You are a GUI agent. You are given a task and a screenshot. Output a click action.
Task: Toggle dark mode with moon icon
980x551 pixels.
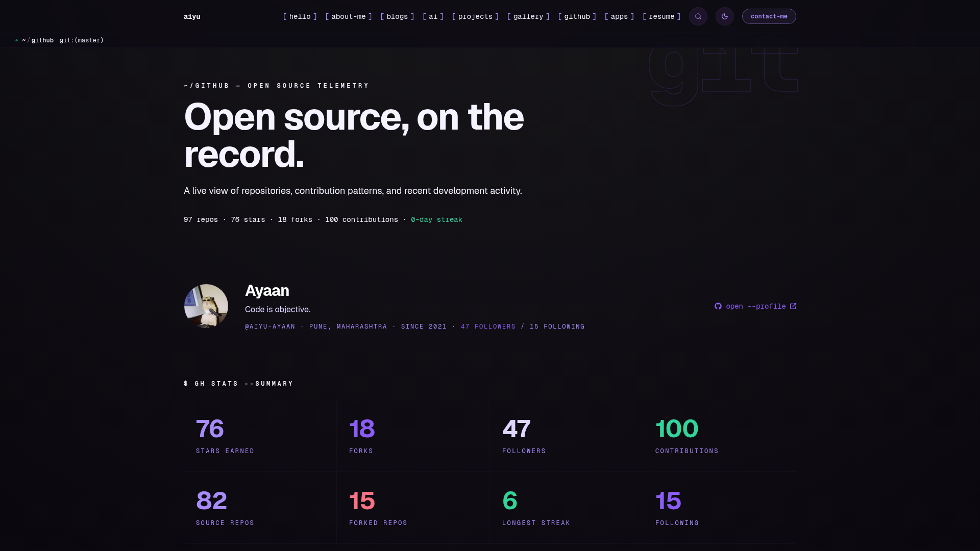tap(725, 16)
